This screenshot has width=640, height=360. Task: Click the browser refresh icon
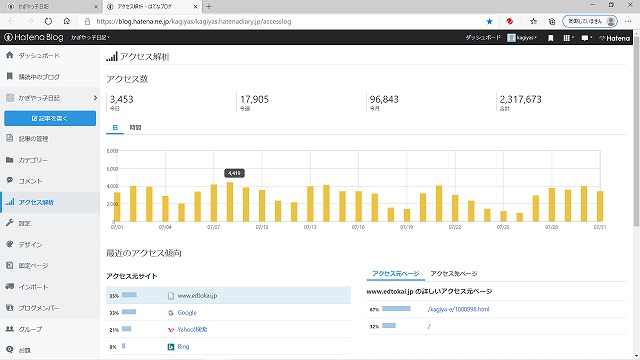[48, 21]
